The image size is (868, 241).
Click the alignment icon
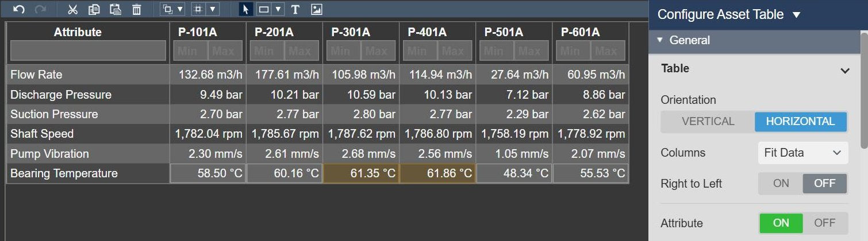tap(199, 9)
